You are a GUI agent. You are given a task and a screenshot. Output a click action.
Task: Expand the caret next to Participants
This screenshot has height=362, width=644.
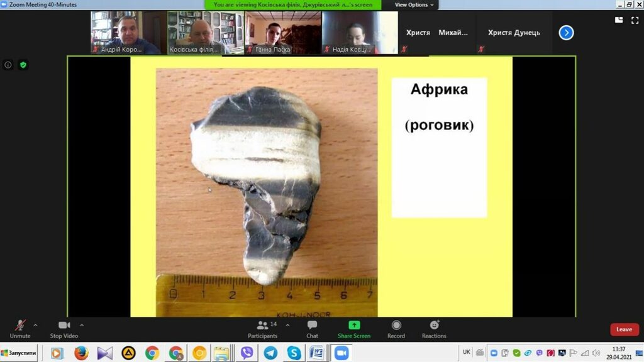pyautogui.click(x=287, y=325)
